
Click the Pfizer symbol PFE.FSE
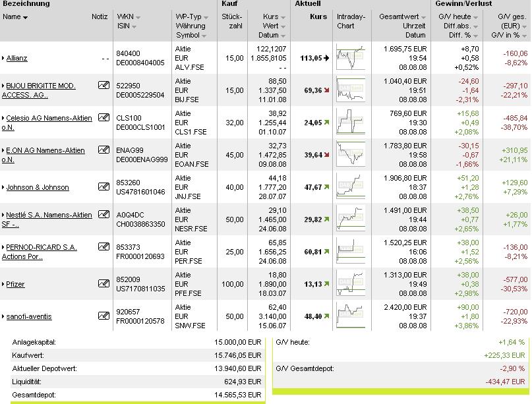coord(188,293)
